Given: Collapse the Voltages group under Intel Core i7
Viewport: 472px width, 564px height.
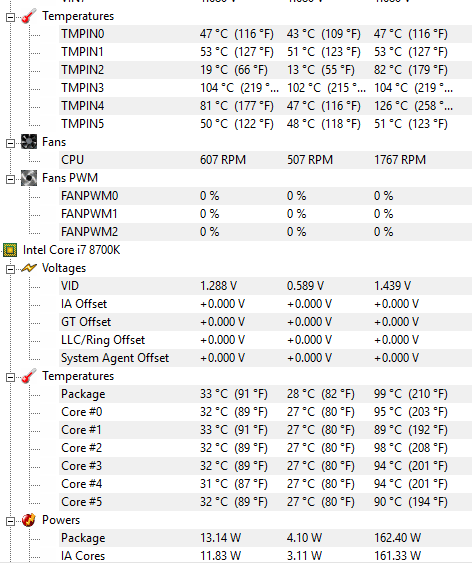Looking at the screenshot, I should click(x=10, y=269).
